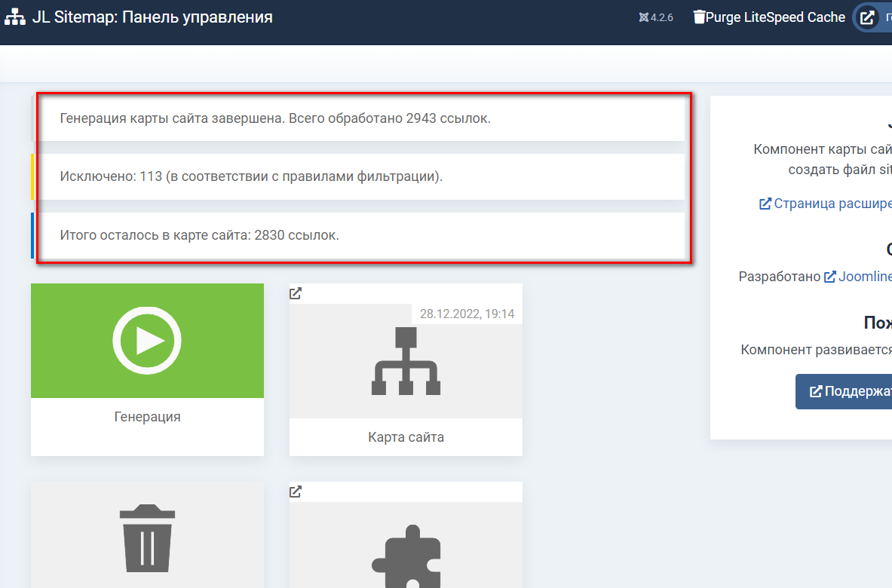Click the JL Sitemap header logo icon
This screenshot has width=892, height=588.
(x=15, y=17)
